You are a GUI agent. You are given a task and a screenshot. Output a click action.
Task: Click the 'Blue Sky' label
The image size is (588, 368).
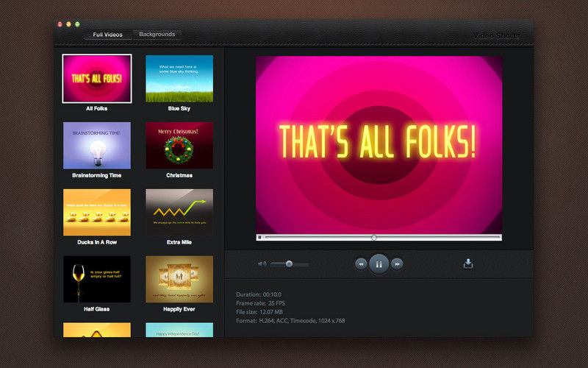(x=179, y=108)
